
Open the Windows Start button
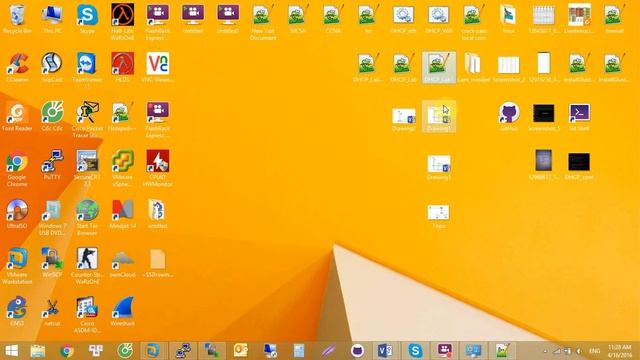pos(11,351)
